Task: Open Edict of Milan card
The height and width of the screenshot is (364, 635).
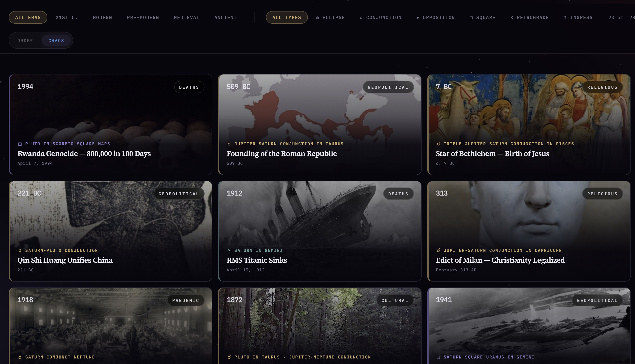Action: click(x=500, y=260)
